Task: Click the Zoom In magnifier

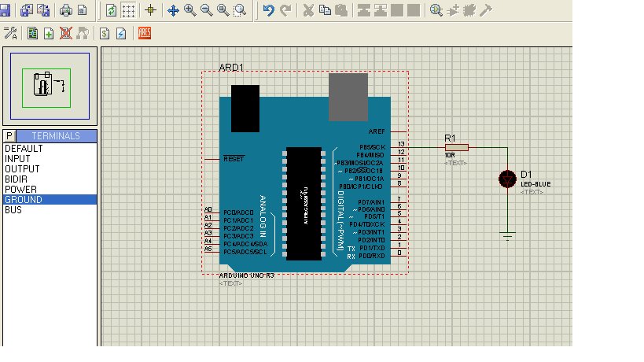Action: tap(190, 10)
